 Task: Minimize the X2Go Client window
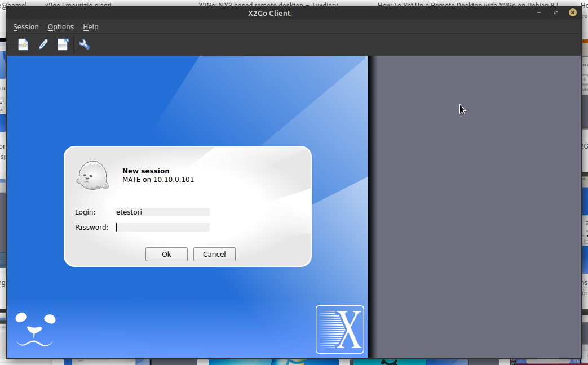(539, 12)
